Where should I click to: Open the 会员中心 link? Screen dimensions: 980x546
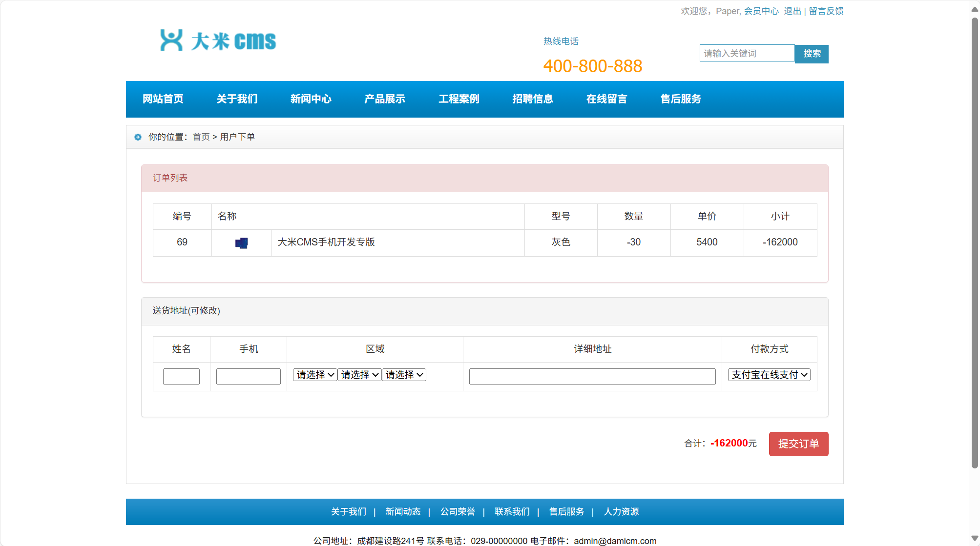(761, 11)
